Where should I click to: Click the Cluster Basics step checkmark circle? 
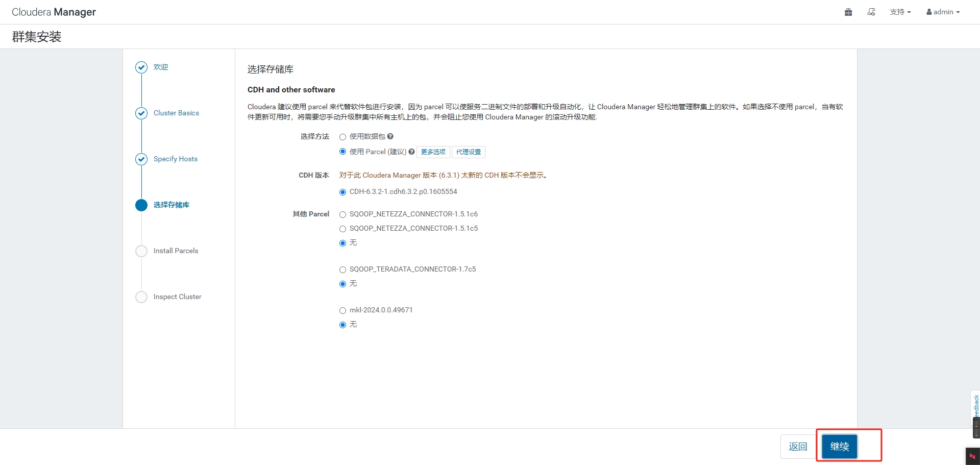point(141,113)
